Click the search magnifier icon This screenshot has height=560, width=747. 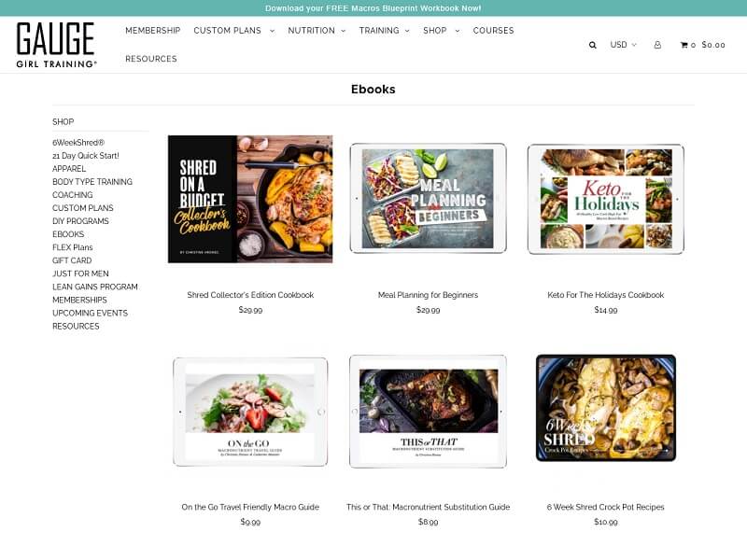592,45
